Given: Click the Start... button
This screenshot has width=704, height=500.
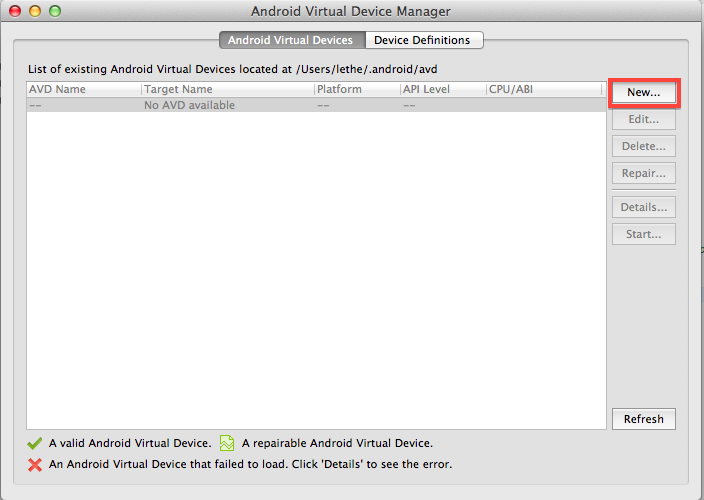Looking at the screenshot, I should [x=643, y=234].
